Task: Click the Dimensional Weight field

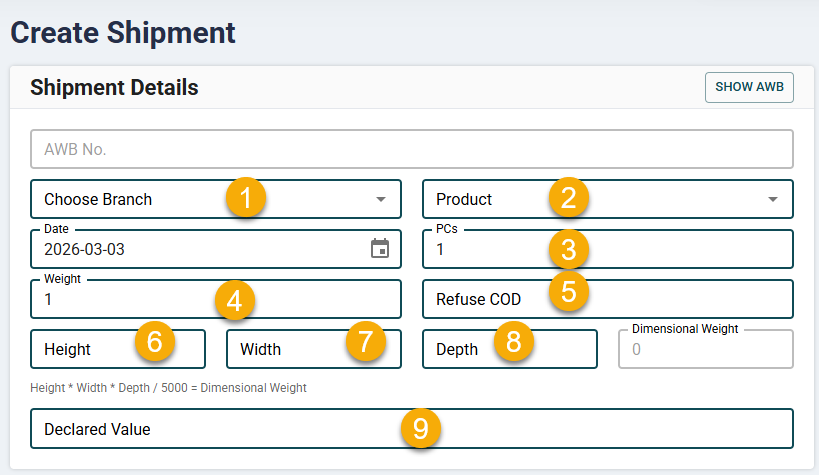Action: click(x=705, y=350)
